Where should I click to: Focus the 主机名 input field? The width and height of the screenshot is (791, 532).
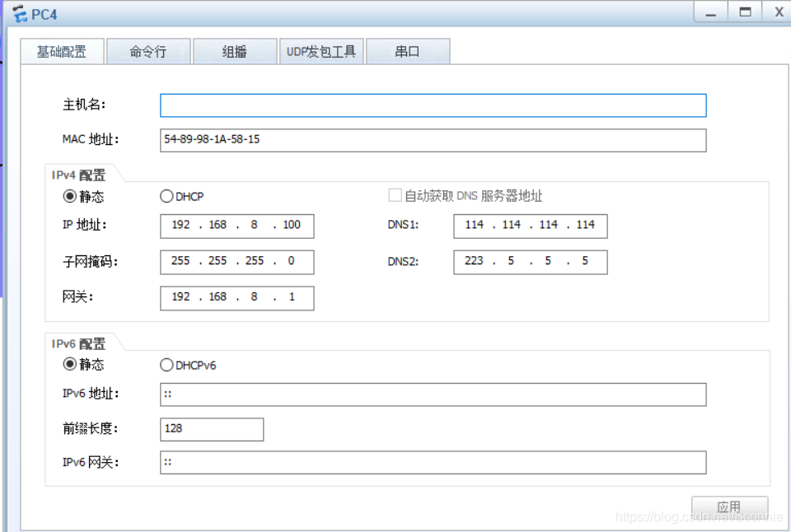coord(433,105)
